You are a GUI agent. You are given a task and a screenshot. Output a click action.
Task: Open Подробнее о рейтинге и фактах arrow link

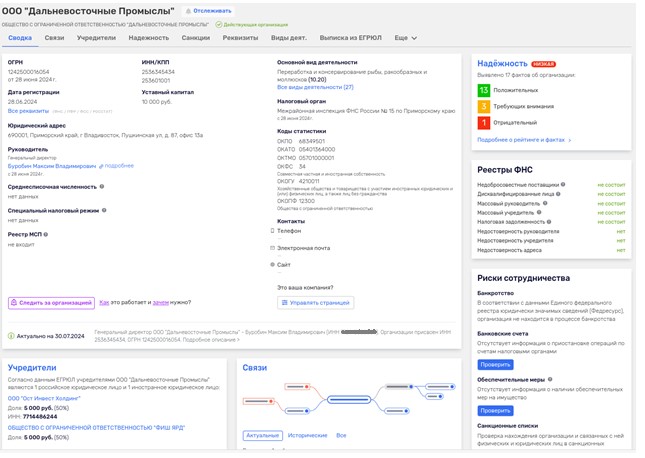click(x=524, y=140)
